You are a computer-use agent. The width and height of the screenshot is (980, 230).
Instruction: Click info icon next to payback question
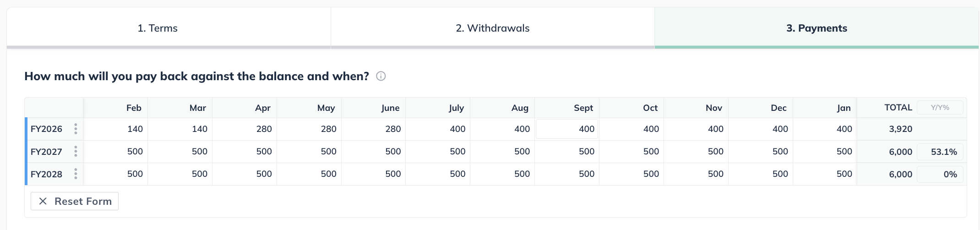tap(381, 76)
